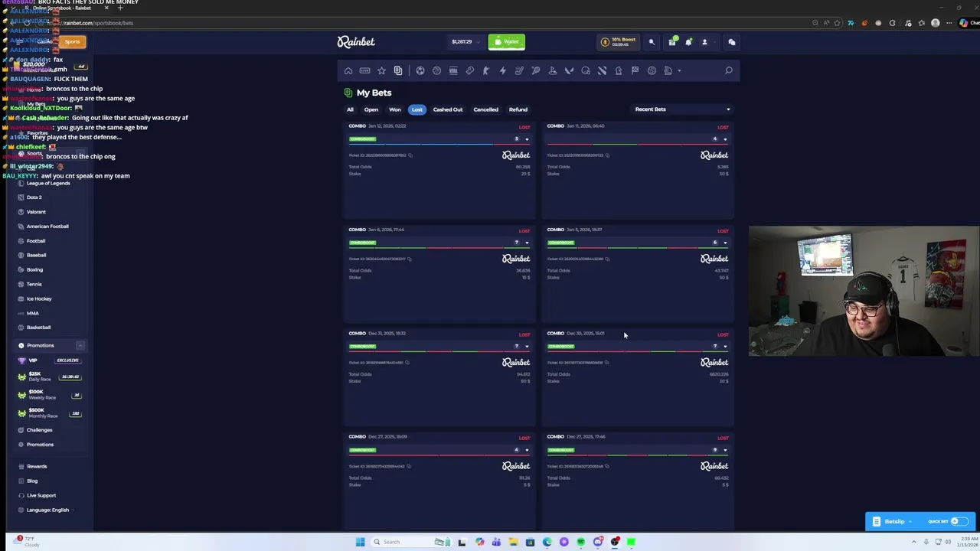The width and height of the screenshot is (980, 551).
Task: Open VIP Exclusive promotion in sidebar
Action: 49,360
